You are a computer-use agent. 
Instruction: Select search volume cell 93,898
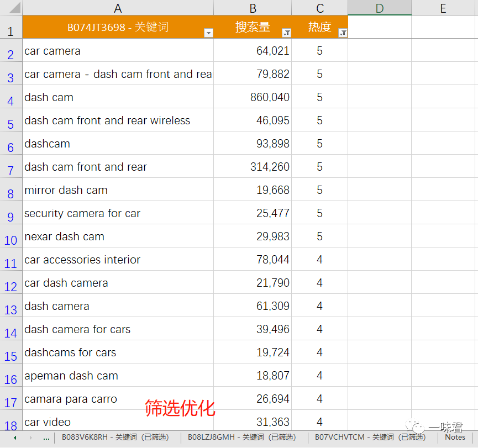[x=253, y=143]
